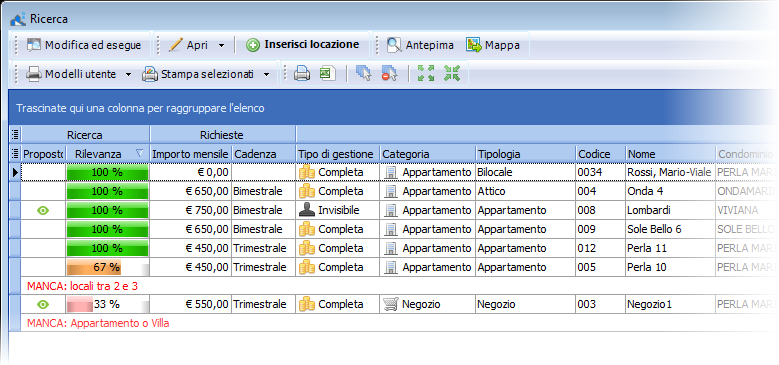The height and width of the screenshot is (365, 779).
Task: Open the Apri dropdown arrow
Action: [x=222, y=45]
